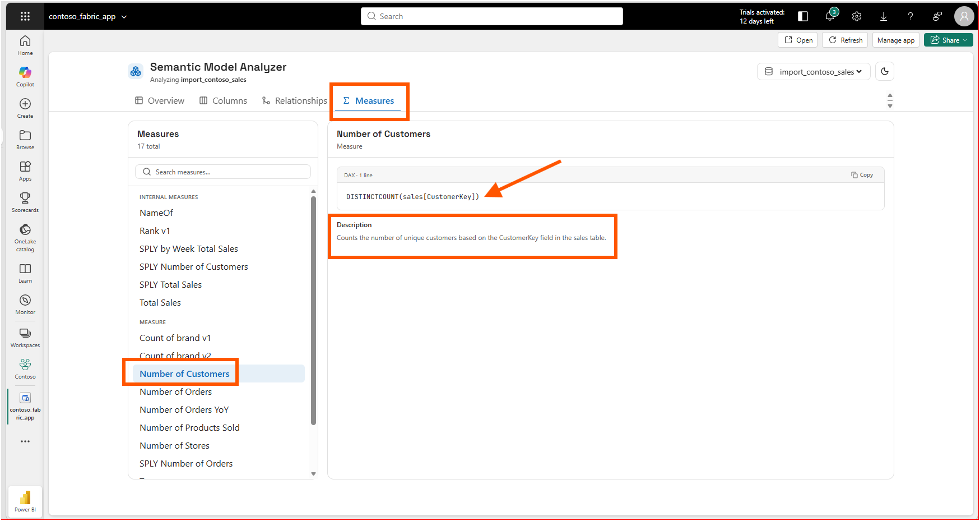Screen dimensions: 980x521
Task: Click the measures list scroll-down arrow
Action: [313, 474]
